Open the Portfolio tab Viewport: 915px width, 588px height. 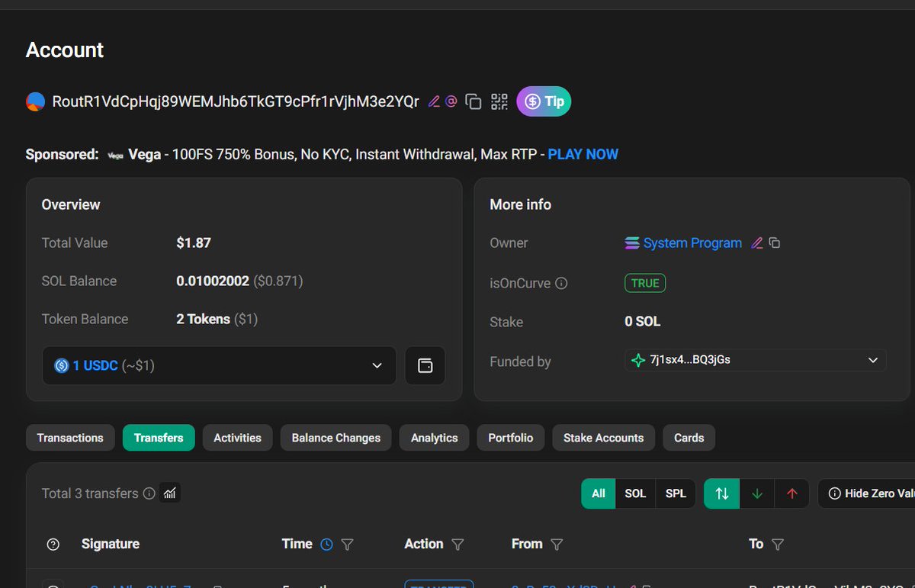click(x=510, y=438)
